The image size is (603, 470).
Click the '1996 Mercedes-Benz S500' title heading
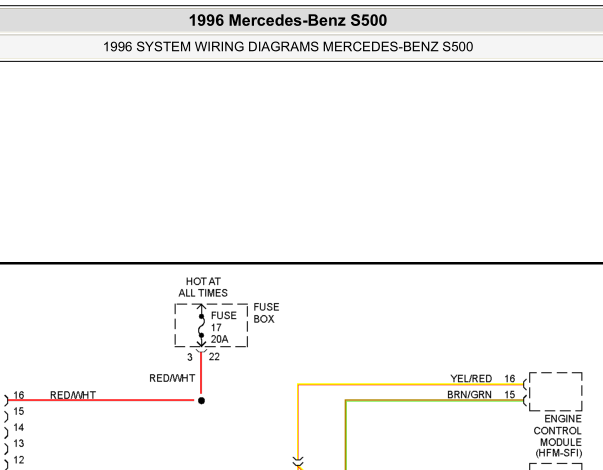pos(288,20)
